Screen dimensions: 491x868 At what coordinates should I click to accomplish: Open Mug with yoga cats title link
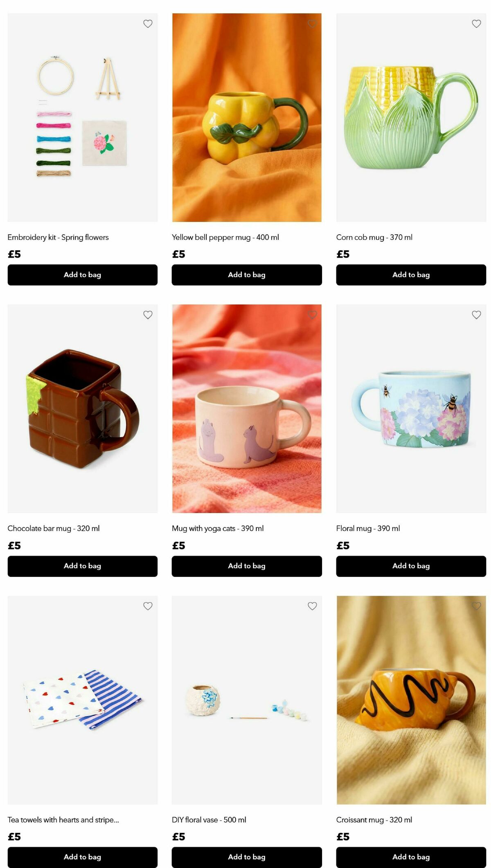click(x=218, y=528)
